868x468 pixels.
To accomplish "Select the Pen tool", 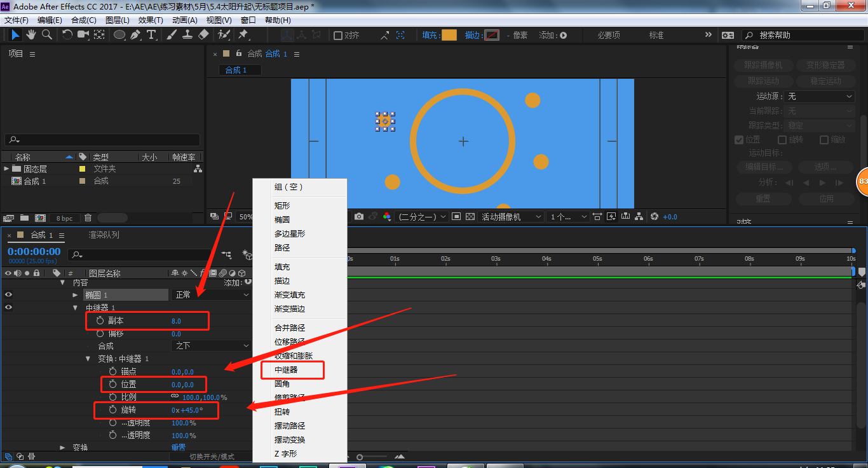I will (x=135, y=35).
